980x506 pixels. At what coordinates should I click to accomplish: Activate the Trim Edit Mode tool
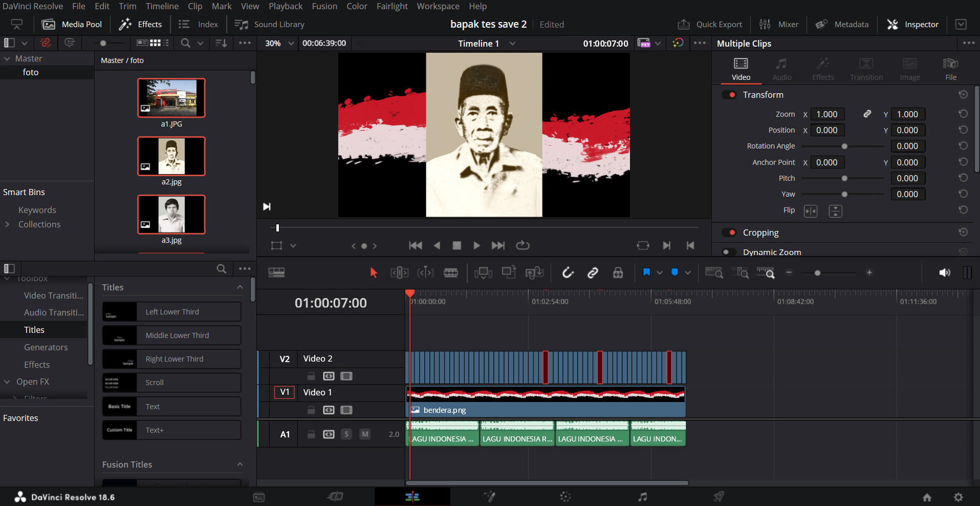399,273
